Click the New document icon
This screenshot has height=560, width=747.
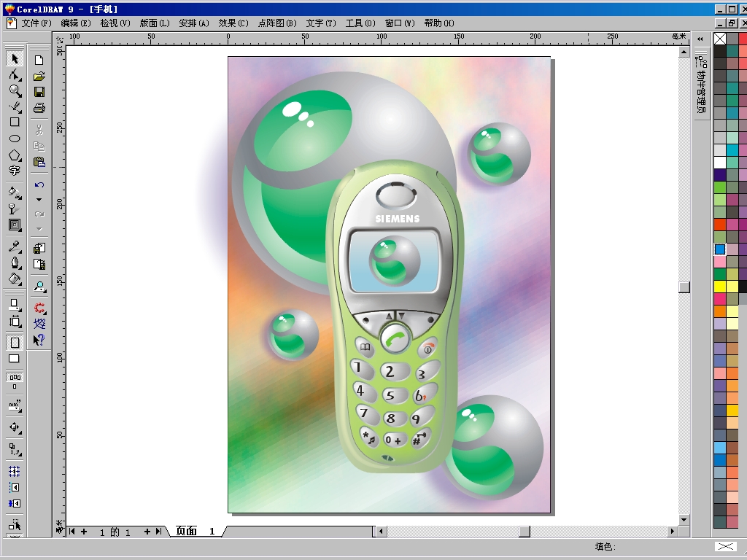coord(39,60)
